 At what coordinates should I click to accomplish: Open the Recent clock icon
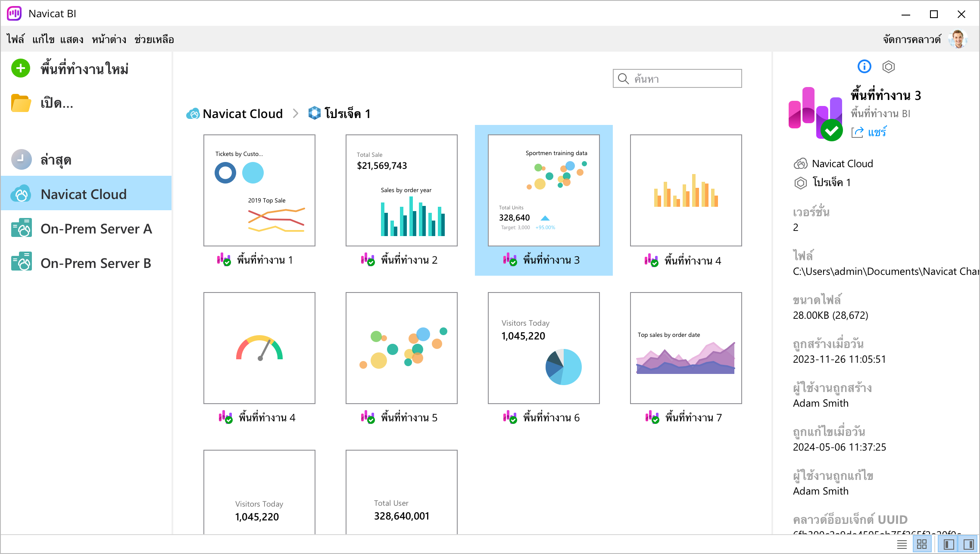(x=21, y=159)
